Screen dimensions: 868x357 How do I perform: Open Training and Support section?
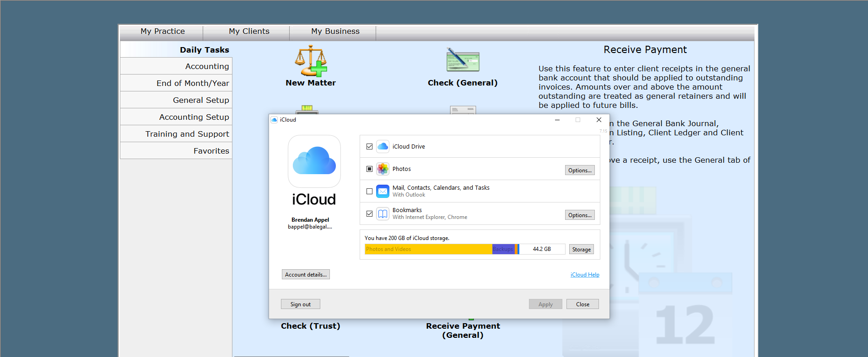[176, 134]
